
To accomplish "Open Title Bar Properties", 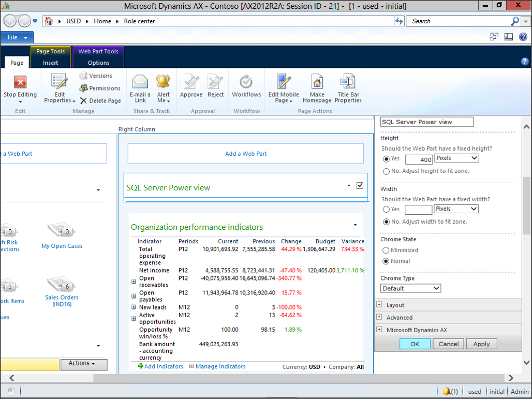I will [348, 83].
